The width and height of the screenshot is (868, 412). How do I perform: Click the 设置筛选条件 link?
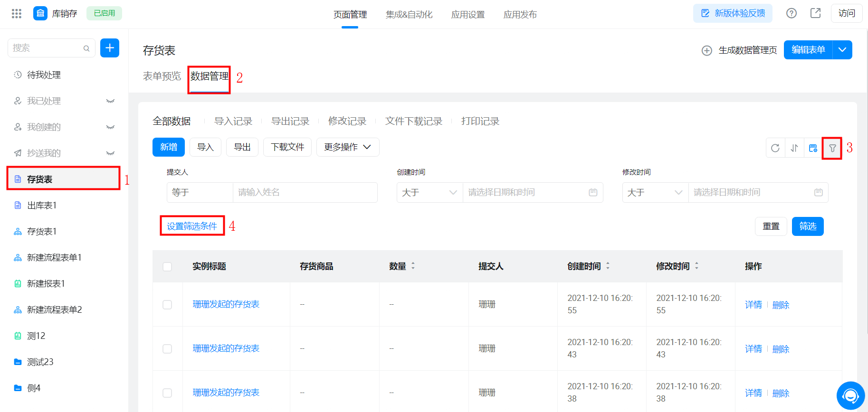coord(192,226)
